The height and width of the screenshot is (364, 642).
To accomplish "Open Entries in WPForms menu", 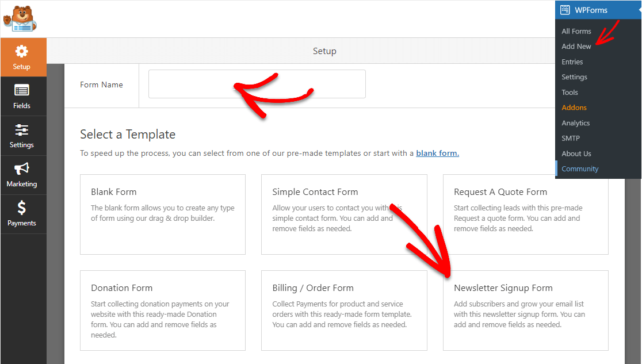I will tap(572, 62).
